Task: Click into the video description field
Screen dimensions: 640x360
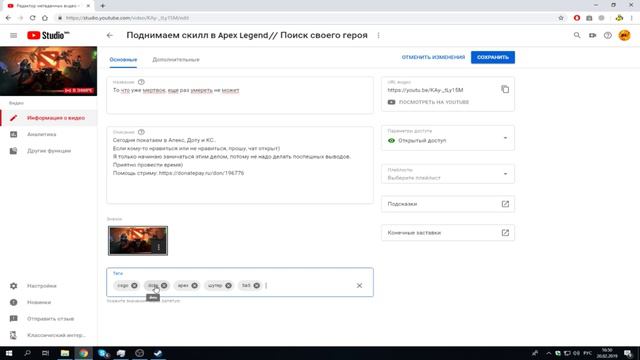Action: point(240,165)
